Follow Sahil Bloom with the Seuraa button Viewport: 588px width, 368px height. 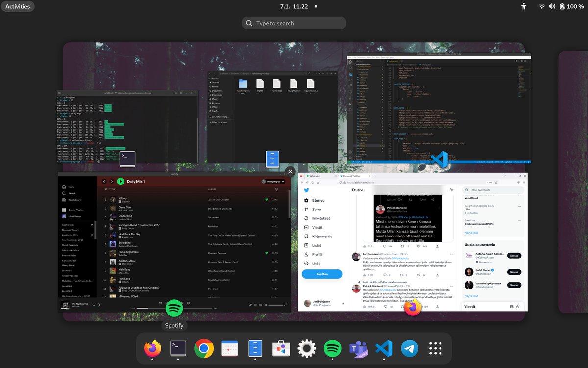[514, 272]
